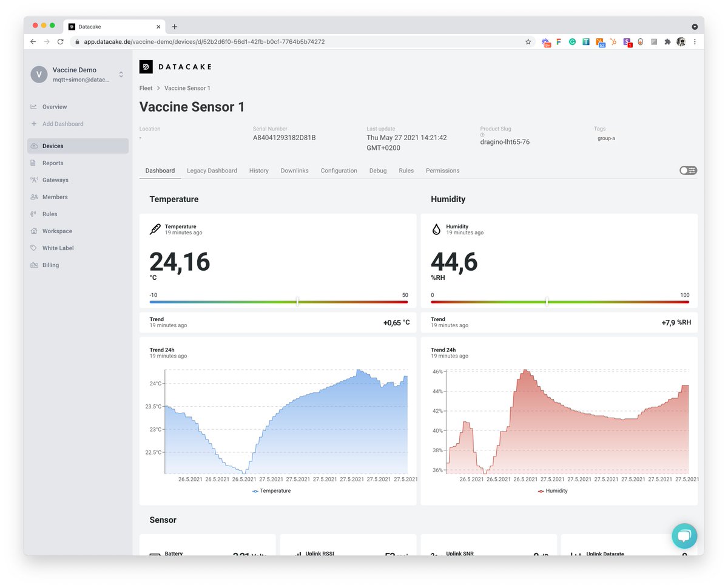Open the Reports document icon in sidebar

tap(34, 163)
